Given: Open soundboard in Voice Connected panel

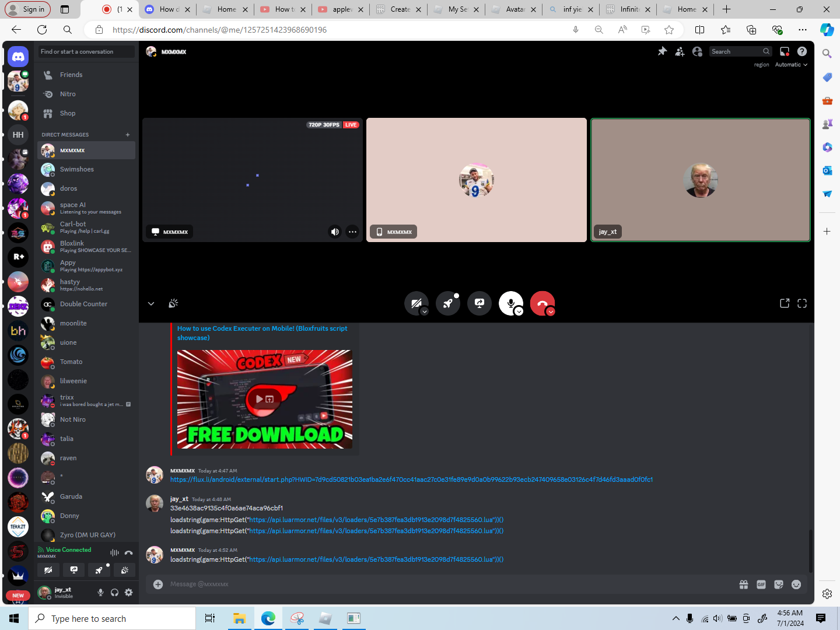Looking at the screenshot, I should (x=124, y=570).
